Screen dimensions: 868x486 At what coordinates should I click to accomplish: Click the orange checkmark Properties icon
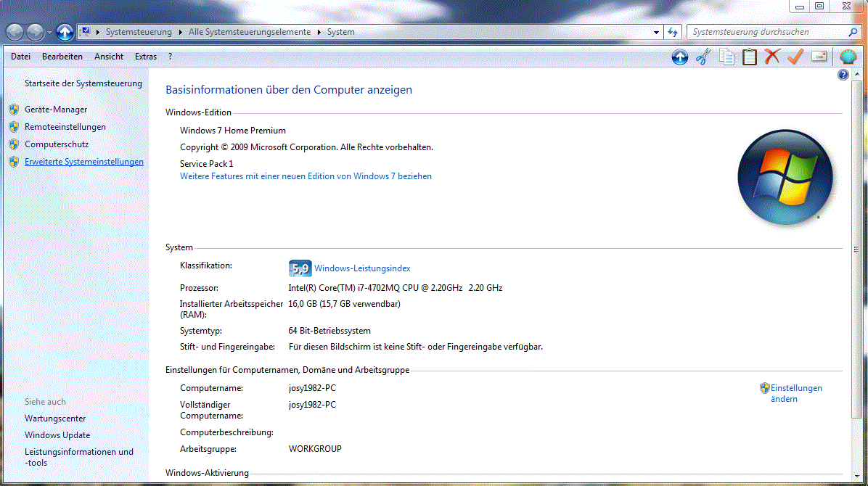click(x=795, y=56)
